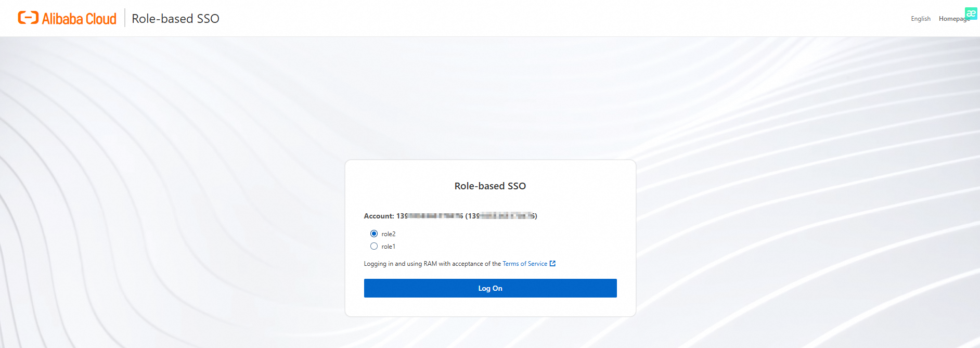The height and width of the screenshot is (348, 980).
Task: Click the role2 text label
Action: (x=389, y=234)
